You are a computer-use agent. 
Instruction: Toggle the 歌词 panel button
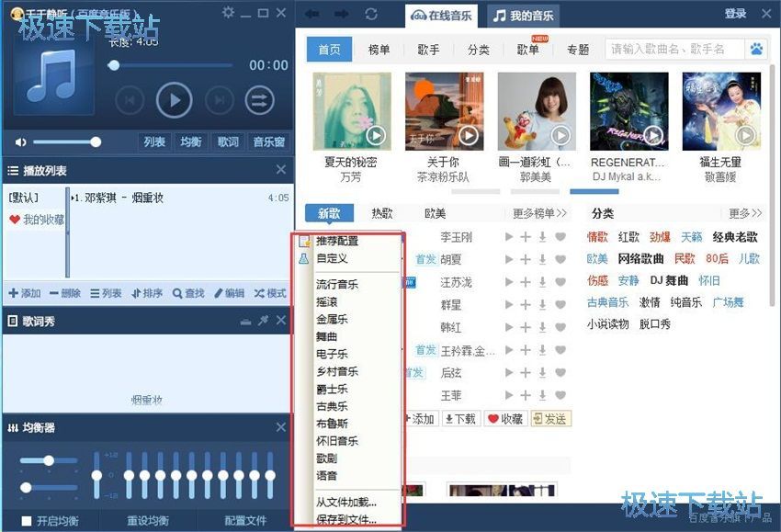[x=228, y=142]
